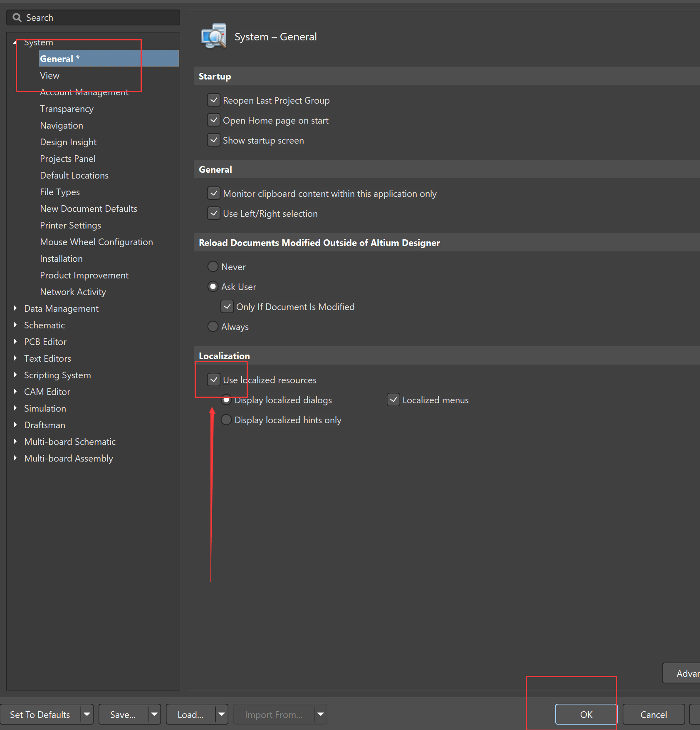
Task: Open New Document Defaults page
Action: pyautogui.click(x=89, y=209)
